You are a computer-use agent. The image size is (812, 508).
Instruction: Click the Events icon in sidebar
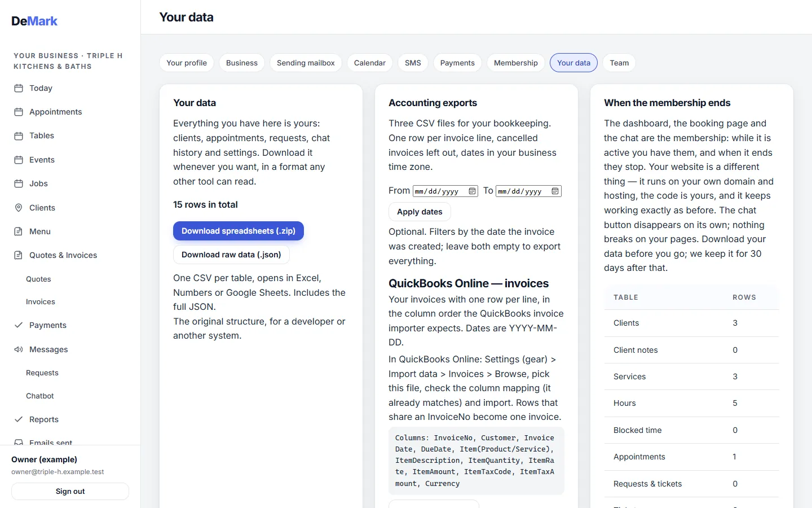coord(19,160)
